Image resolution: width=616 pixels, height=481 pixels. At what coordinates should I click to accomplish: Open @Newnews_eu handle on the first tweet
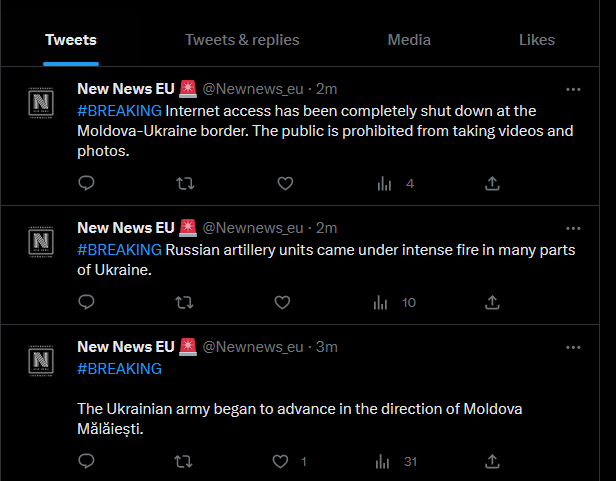[x=253, y=89]
